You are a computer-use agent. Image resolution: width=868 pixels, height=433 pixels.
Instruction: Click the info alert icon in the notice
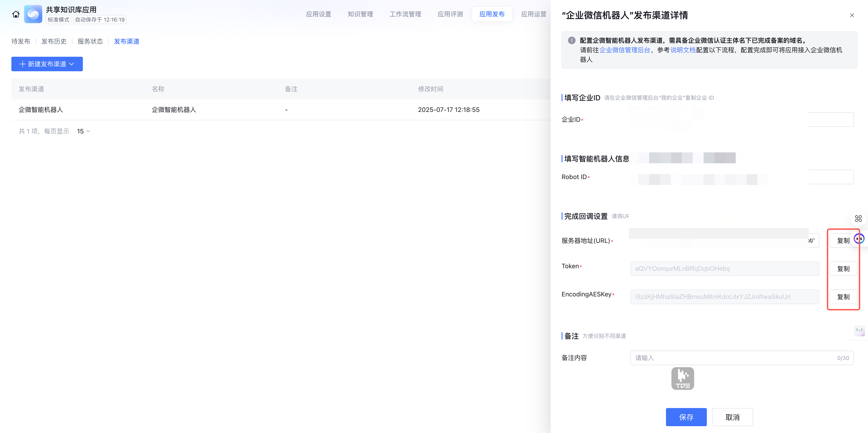tap(572, 40)
